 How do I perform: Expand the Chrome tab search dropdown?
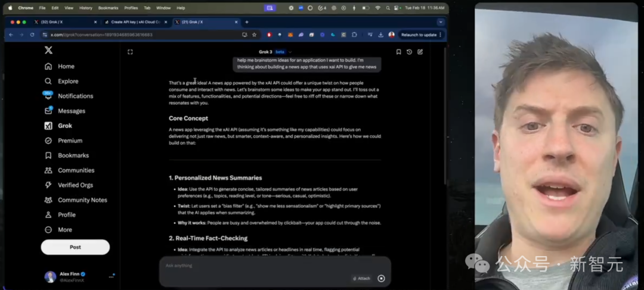pos(441,22)
